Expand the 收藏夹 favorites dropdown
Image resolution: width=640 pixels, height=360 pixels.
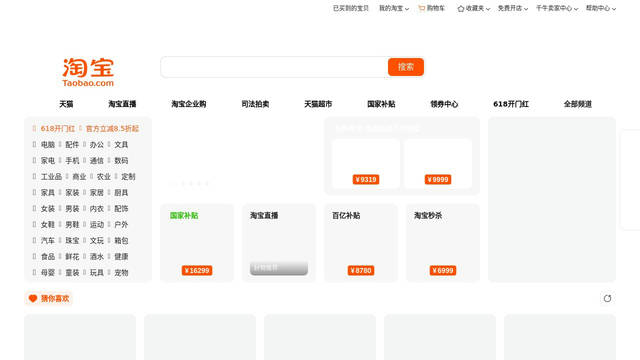tap(473, 8)
